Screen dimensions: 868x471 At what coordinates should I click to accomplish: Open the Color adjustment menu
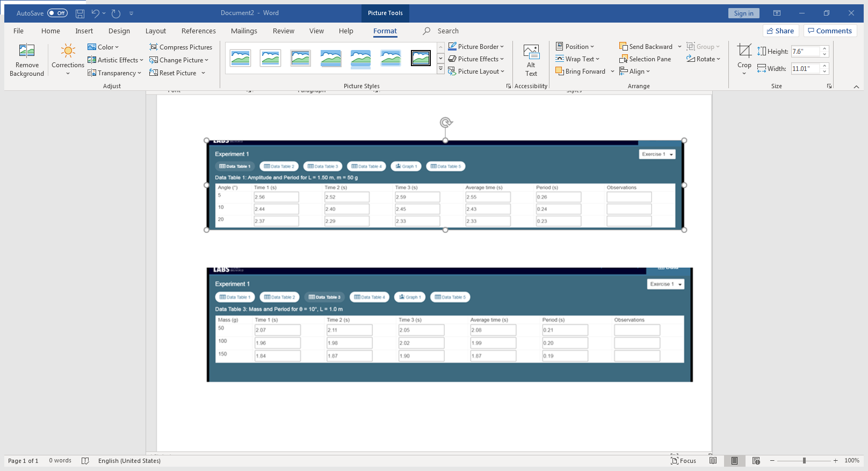coord(103,47)
